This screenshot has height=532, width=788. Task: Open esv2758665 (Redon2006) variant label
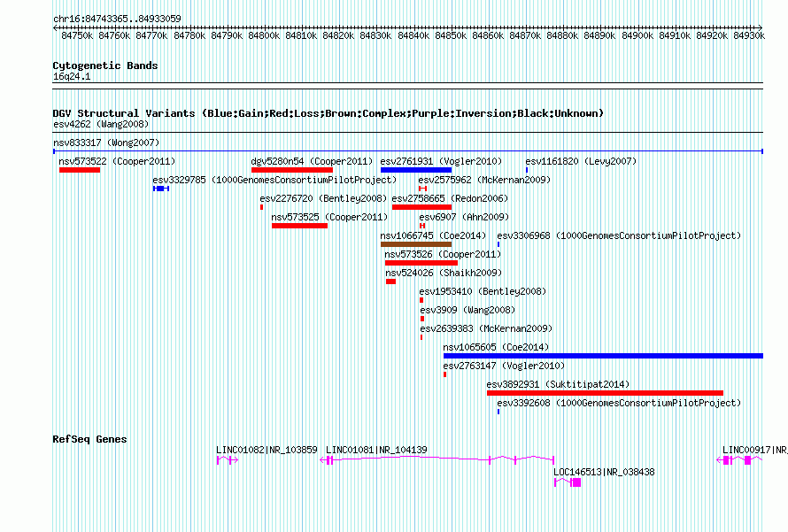tap(451, 198)
